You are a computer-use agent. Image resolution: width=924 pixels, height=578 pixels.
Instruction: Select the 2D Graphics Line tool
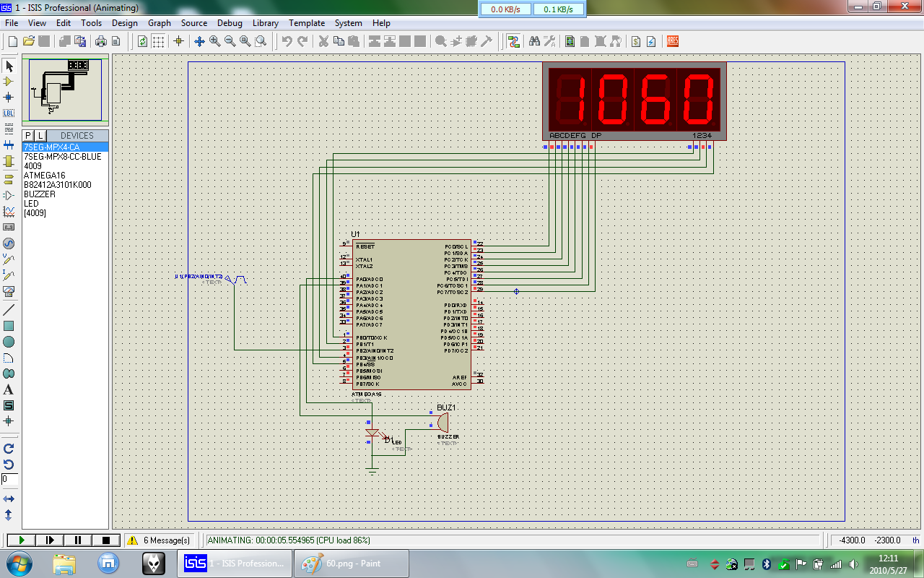(x=9, y=309)
